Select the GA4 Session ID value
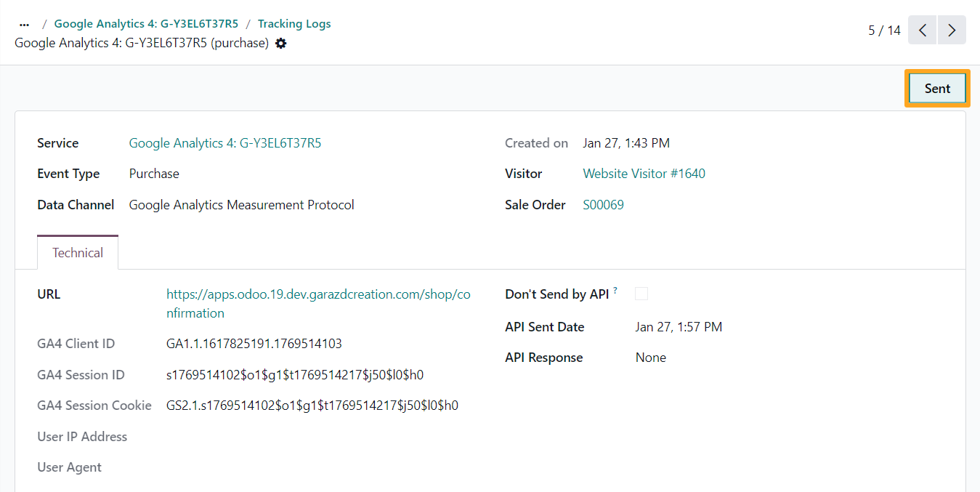The height and width of the screenshot is (492, 980). click(x=295, y=375)
